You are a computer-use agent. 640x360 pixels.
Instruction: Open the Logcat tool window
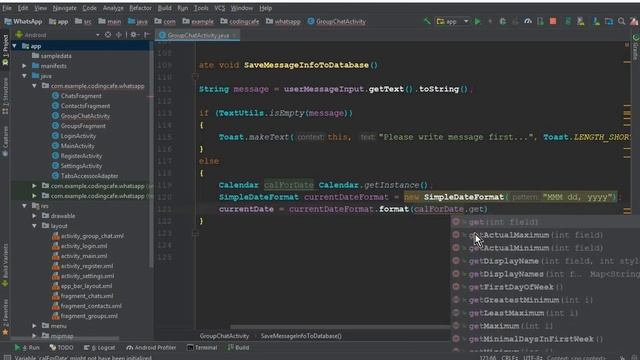click(100, 348)
